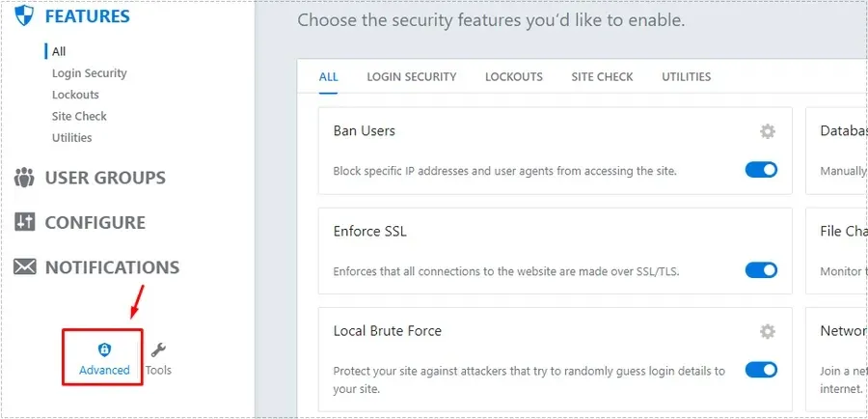868x419 pixels.
Task: Click Login Security in the sidebar list
Action: click(89, 73)
